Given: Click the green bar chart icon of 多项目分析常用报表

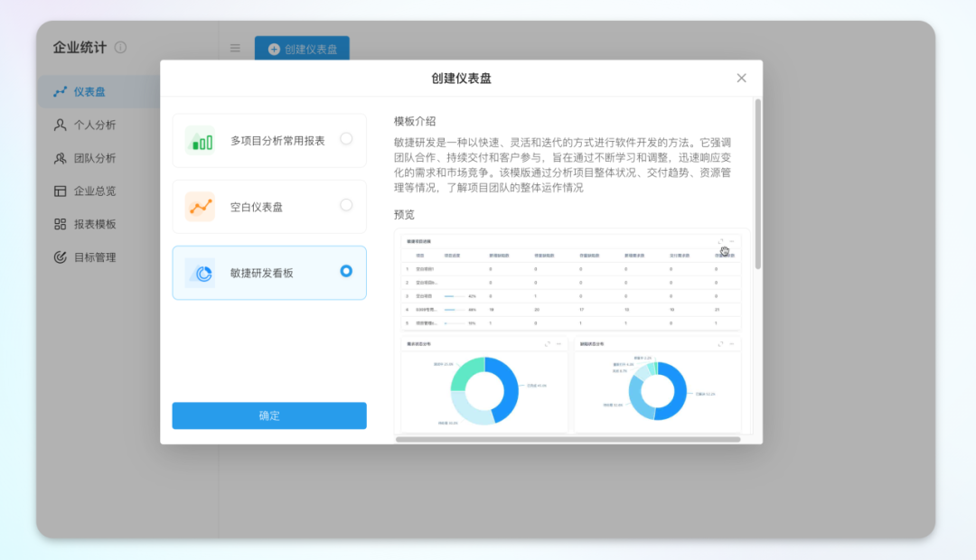Looking at the screenshot, I should 200,141.
